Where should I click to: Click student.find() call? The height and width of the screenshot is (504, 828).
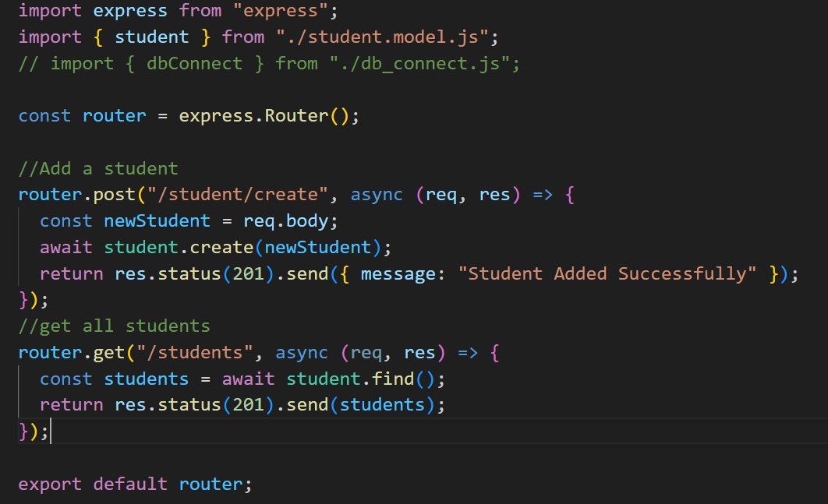pos(361,379)
